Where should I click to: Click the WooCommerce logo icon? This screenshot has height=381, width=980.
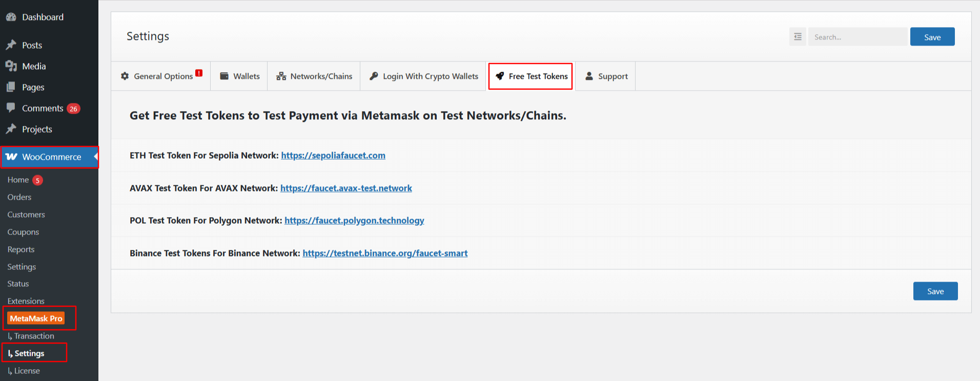pos(11,157)
